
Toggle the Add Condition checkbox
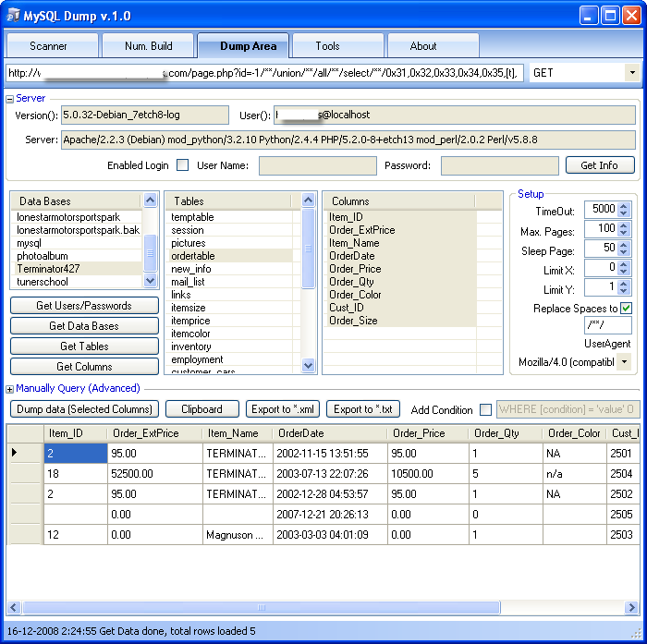point(485,409)
